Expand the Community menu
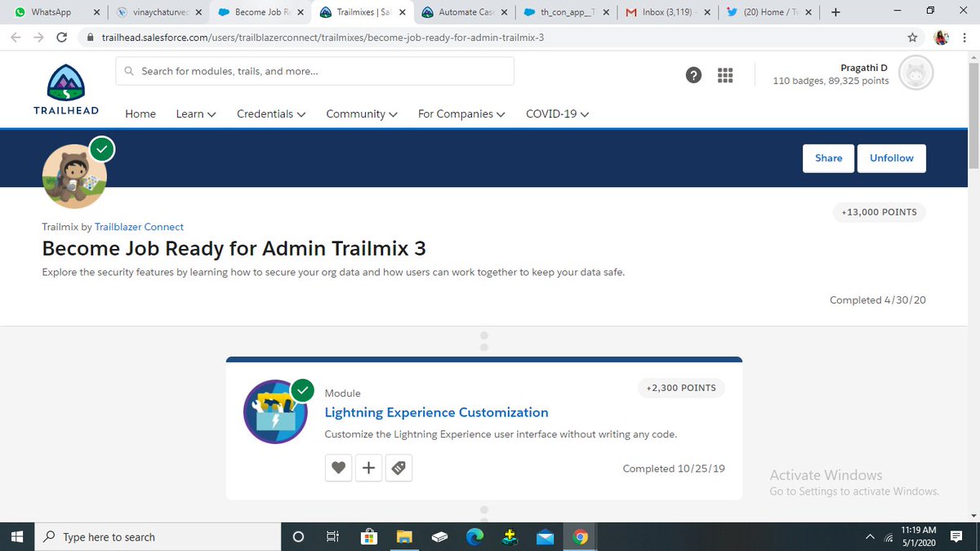Screen dimensions: 980x551 tap(362, 113)
